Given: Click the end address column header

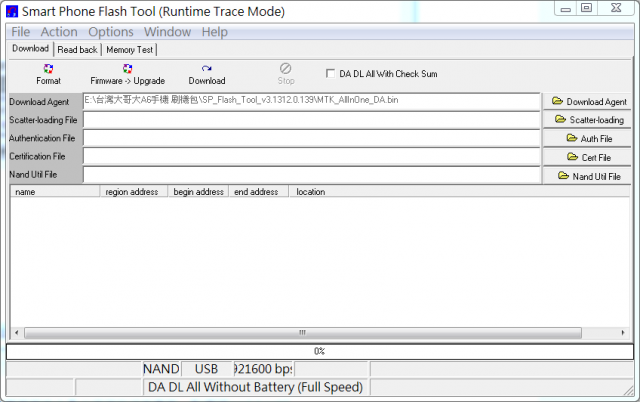Looking at the screenshot, I should point(258,191).
